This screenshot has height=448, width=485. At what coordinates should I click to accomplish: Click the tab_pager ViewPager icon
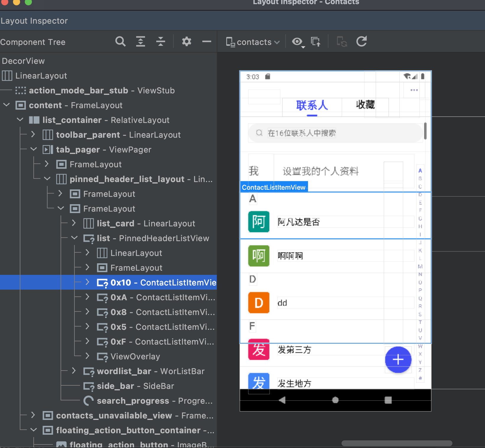(48, 150)
